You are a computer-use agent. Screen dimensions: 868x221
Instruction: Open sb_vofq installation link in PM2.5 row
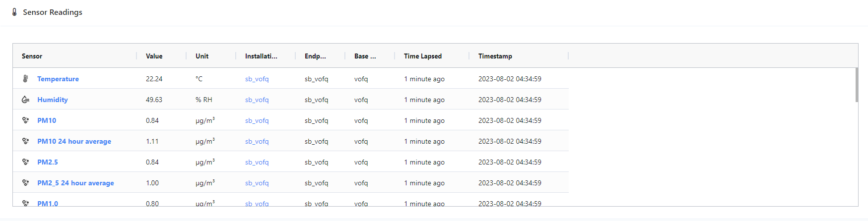point(257,162)
